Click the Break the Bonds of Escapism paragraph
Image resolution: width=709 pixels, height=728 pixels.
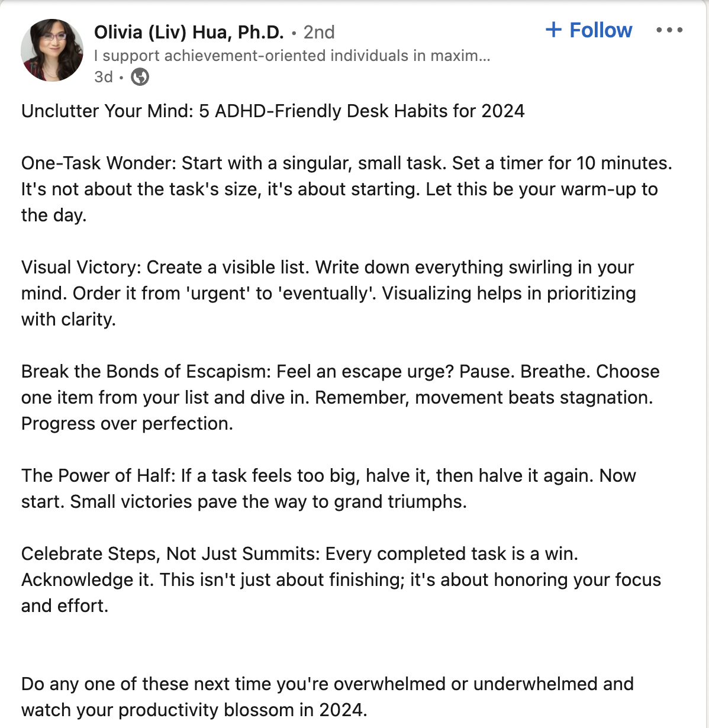(x=340, y=398)
